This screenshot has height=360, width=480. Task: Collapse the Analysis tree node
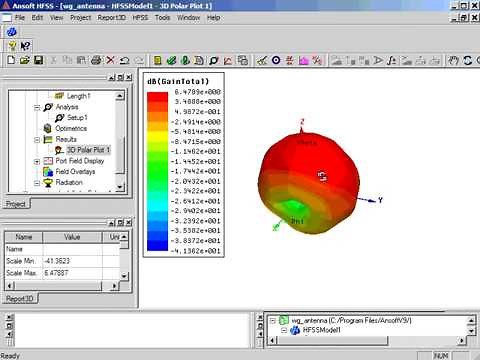[37, 107]
